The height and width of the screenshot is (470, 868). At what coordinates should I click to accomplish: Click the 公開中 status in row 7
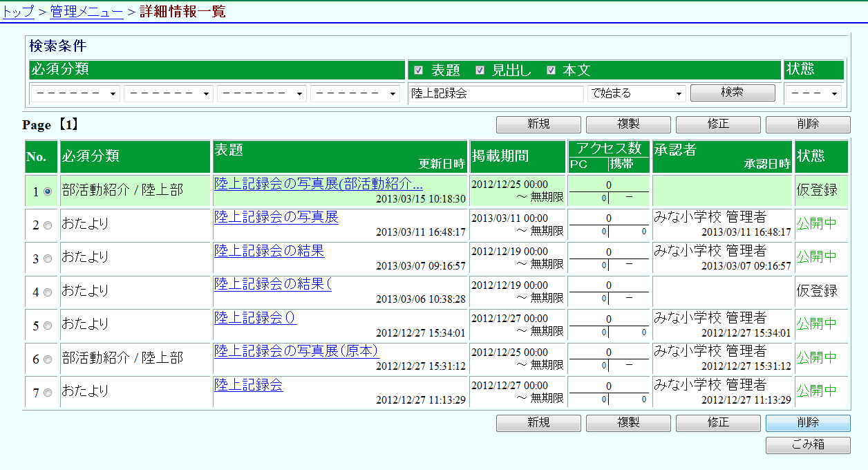point(817,391)
